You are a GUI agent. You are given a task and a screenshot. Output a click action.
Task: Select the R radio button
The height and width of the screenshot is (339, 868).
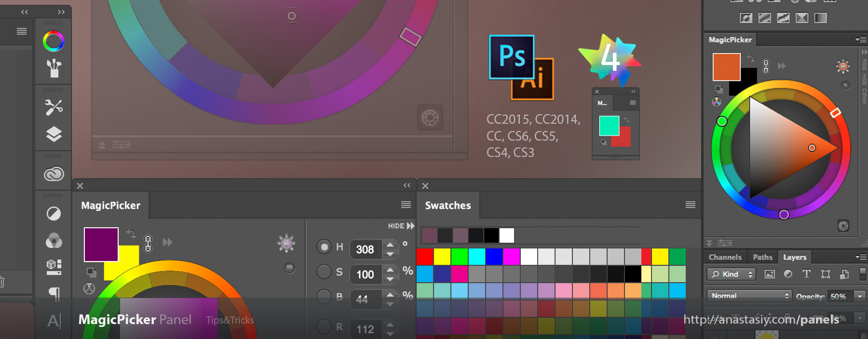click(x=324, y=327)
